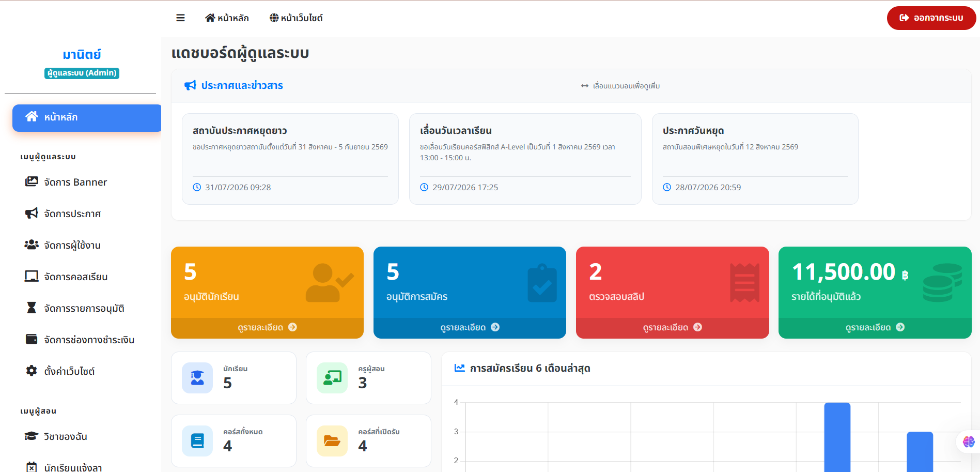Open the เลื่อนวันเวลาเรียน announcement card
980x472 pixels.
(x=525, y=159)
